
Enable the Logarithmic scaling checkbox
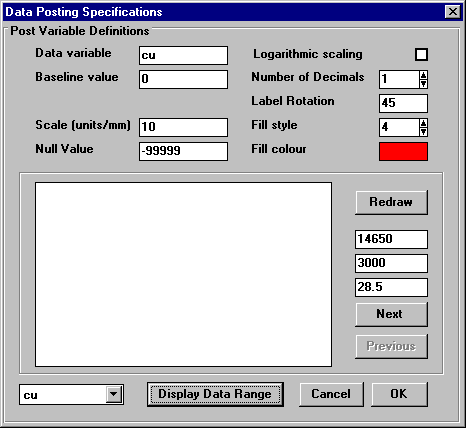pyautogui.click(x=421, y=54)
